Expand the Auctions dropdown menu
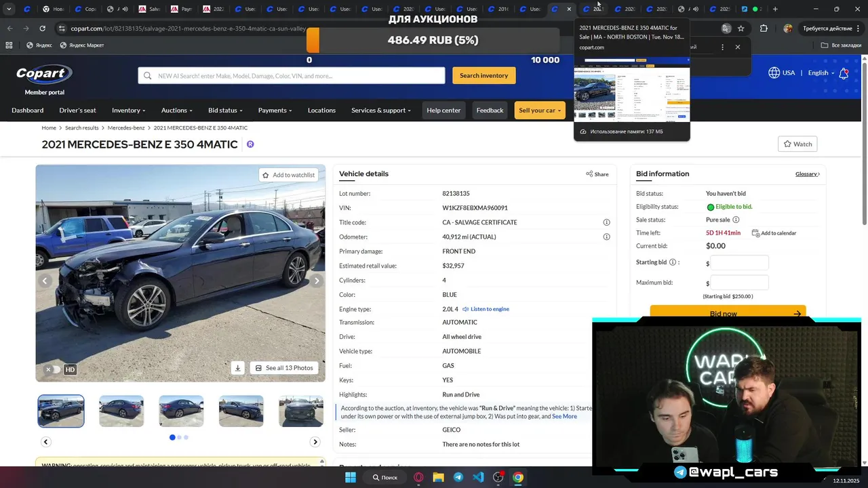 click(x=176, y=110)
